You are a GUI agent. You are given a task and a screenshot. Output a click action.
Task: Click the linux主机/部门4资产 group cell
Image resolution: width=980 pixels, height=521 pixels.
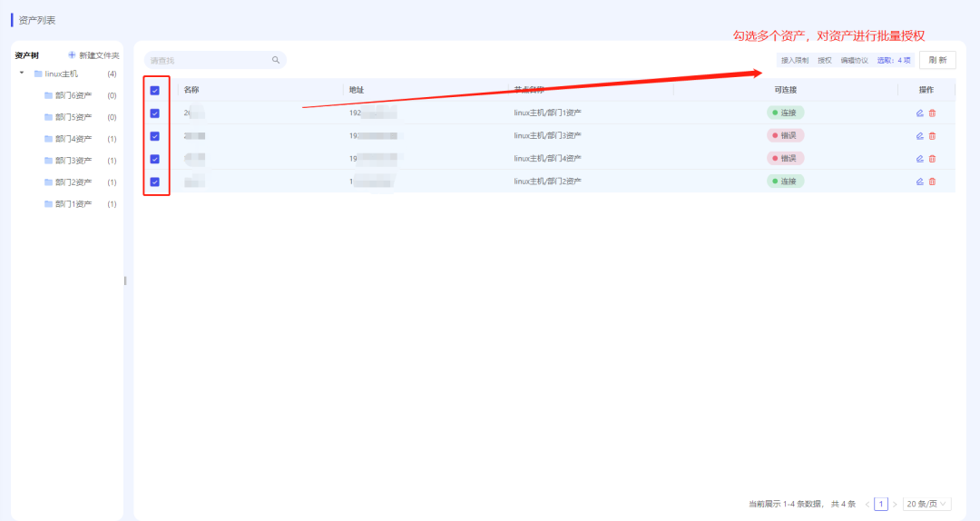click(x=547, y=158)
